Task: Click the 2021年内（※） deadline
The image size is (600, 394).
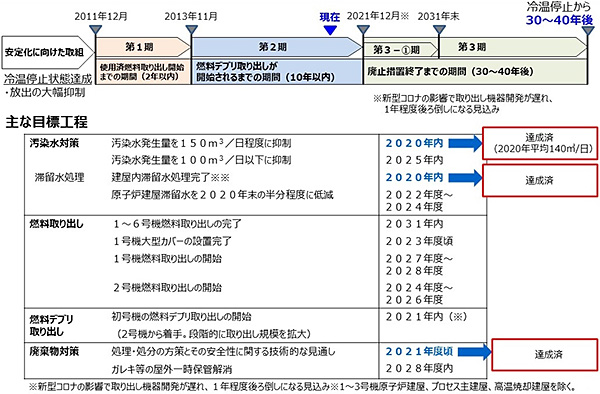Action: pyautogui.click(x=427, y=316)
